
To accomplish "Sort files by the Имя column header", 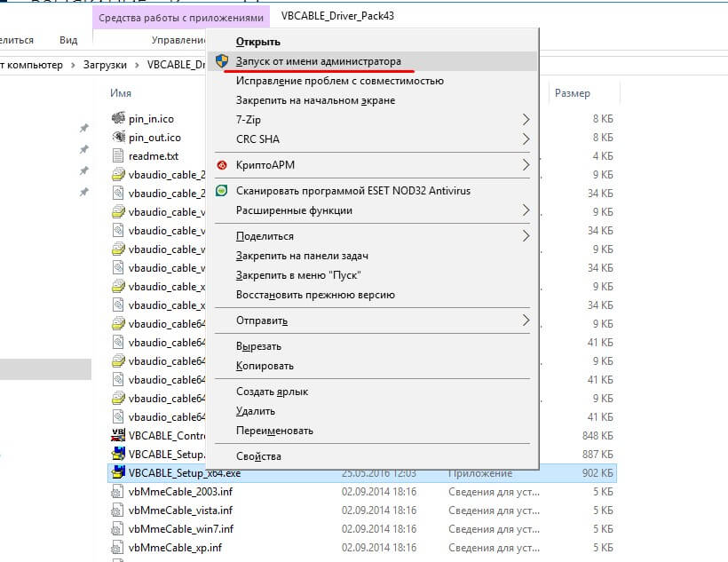I will (x=121, y=93).
